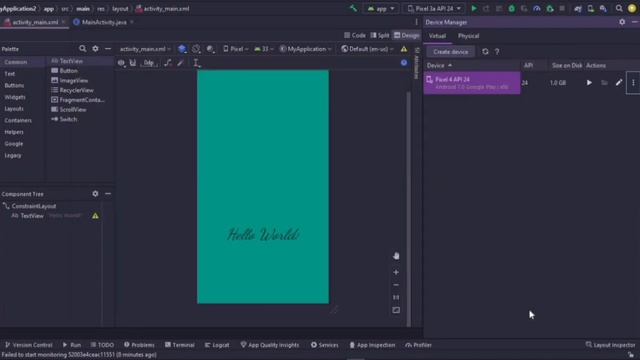640x360 pixels.
Task: Open view options eye icon in design toolbar
Action: point(121,63)
